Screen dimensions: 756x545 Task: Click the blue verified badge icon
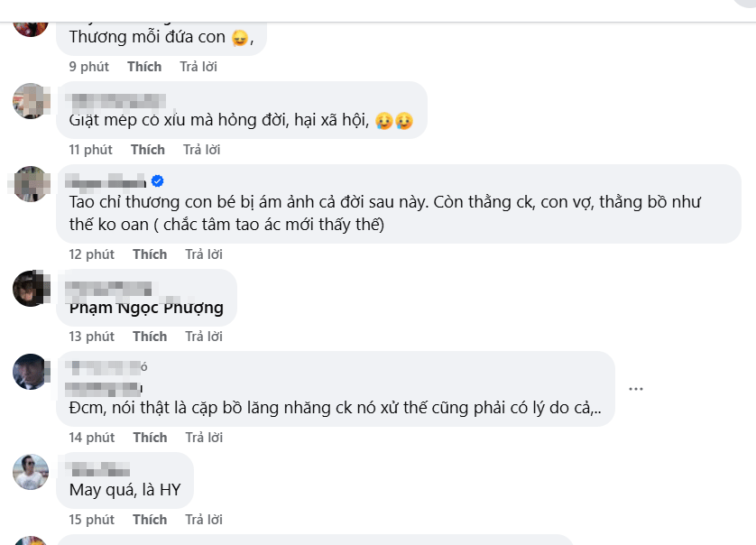[x=157, y=180]
